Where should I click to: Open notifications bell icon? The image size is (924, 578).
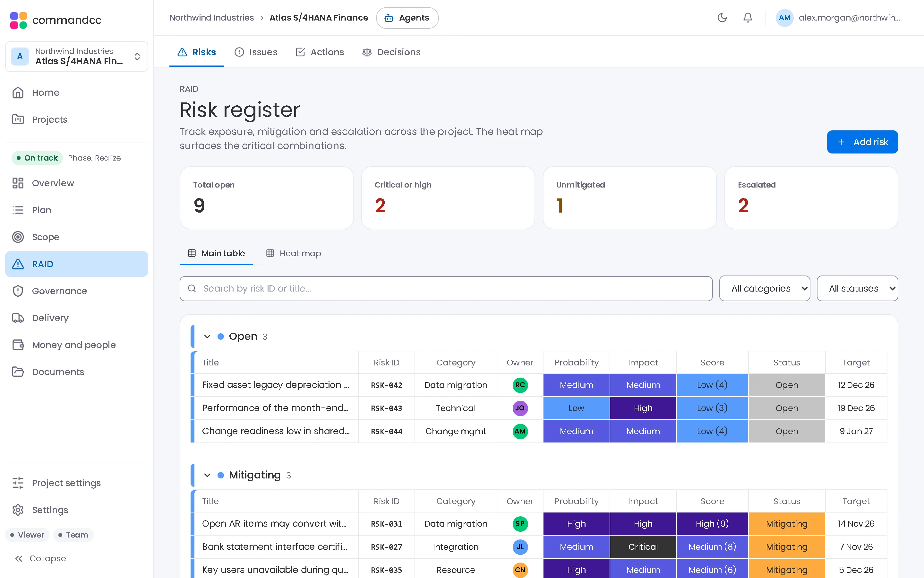pos(748,18)
